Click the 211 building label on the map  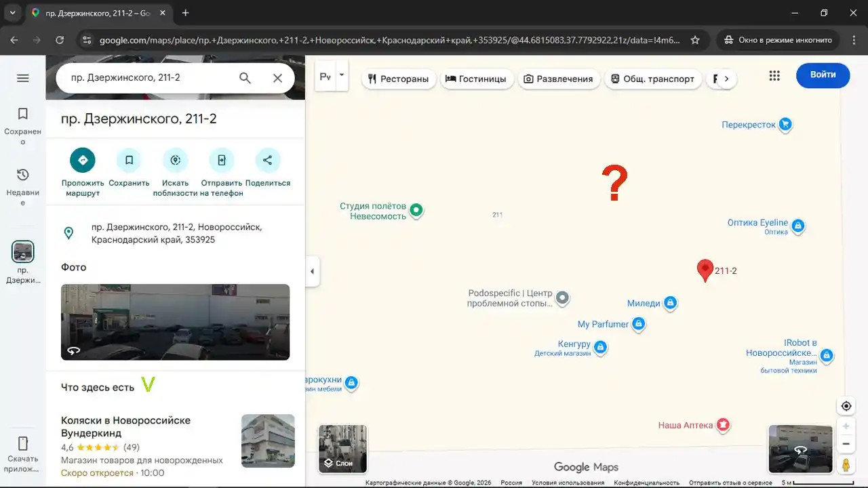pos(497,215)
